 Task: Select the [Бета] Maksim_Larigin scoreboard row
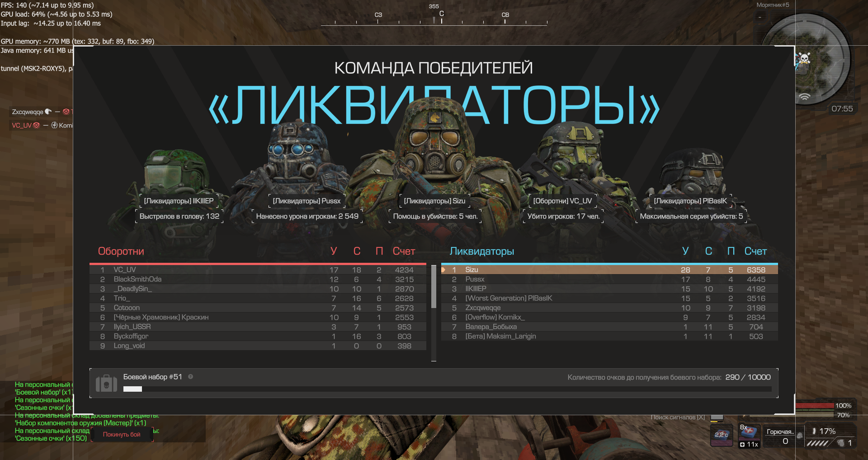point(609,337)
